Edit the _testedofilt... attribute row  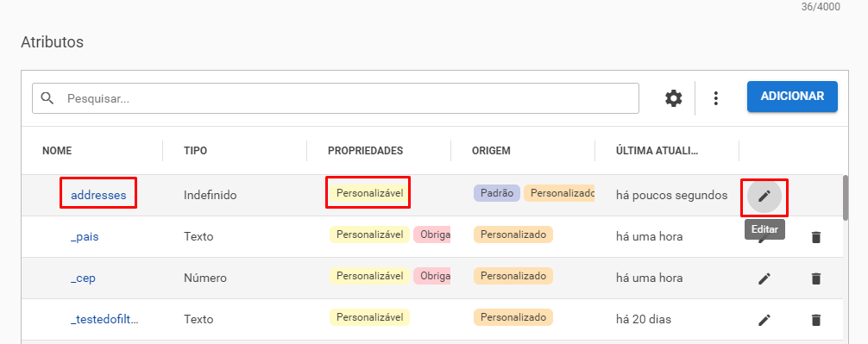click(764, 320)
